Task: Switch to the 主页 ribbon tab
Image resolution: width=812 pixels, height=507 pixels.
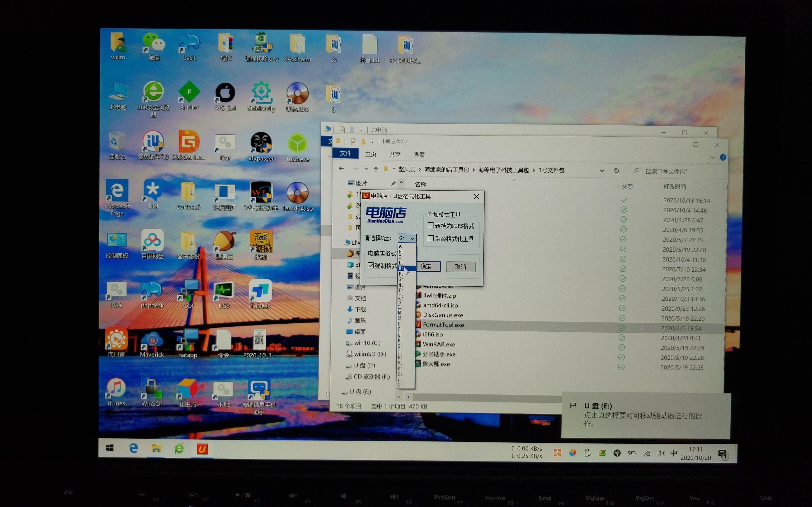Action: [x=371, y=154]
